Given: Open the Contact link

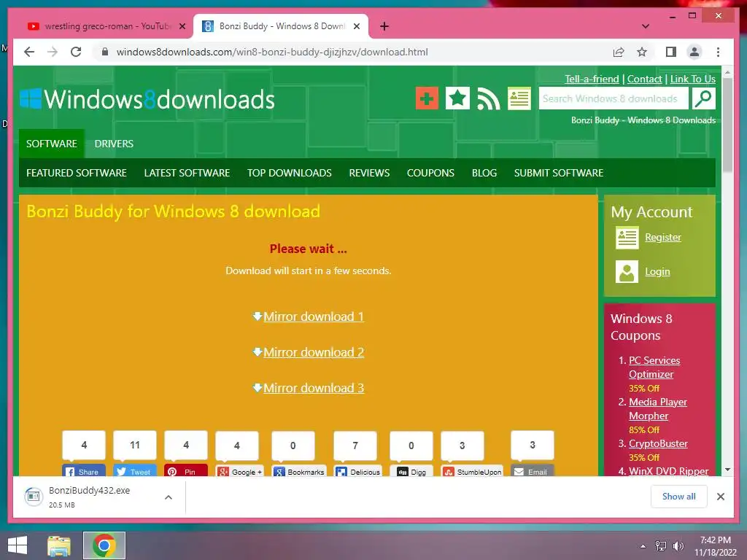Looking at the screenshot, I should pyautogui.click(x=645, y=79).
